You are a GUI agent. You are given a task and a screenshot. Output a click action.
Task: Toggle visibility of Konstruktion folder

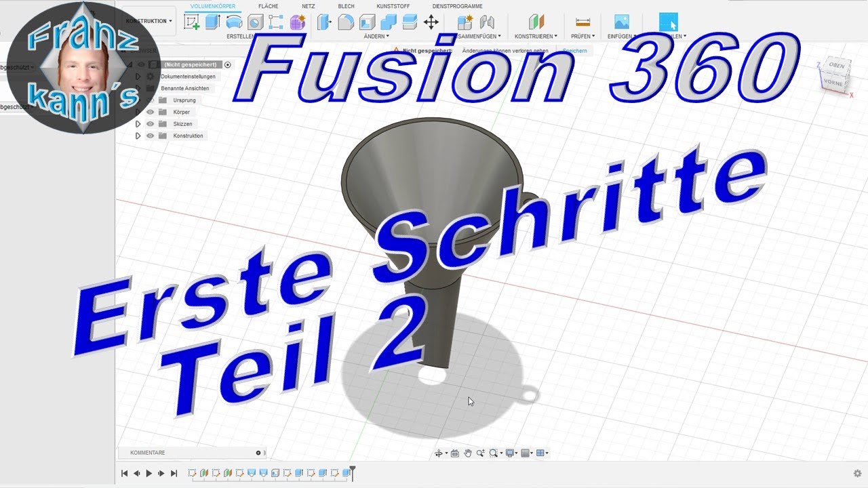click(151, 136)
